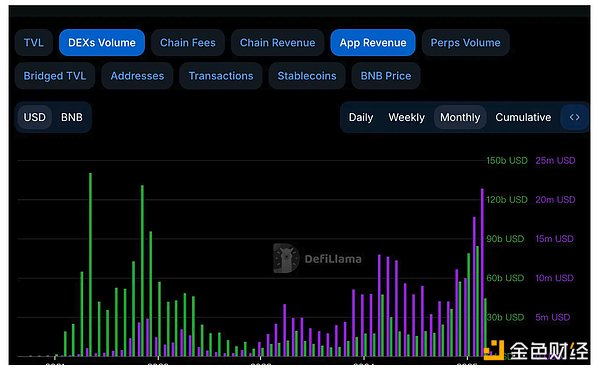Disable the DEXs Volume metric
Screen dimensions: 600x372
102,42
